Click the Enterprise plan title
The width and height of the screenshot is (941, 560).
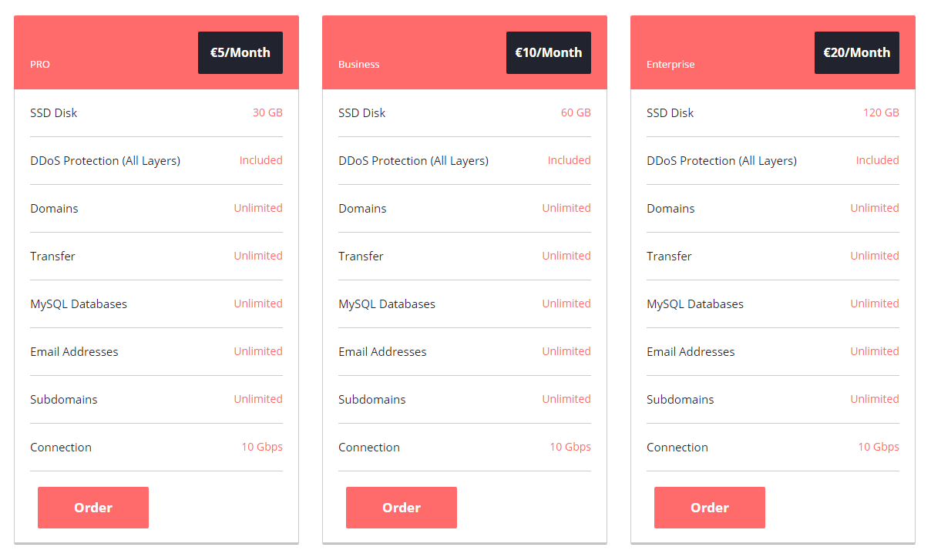(x=670, y=65)
